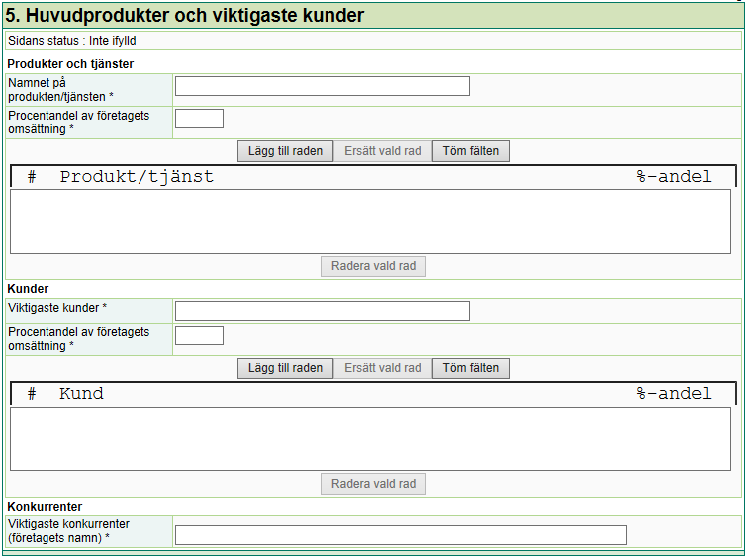Click the 'Viktigaste kunder' label
The height and width of the screenshot is (560, 749).
tap(57, 308)
